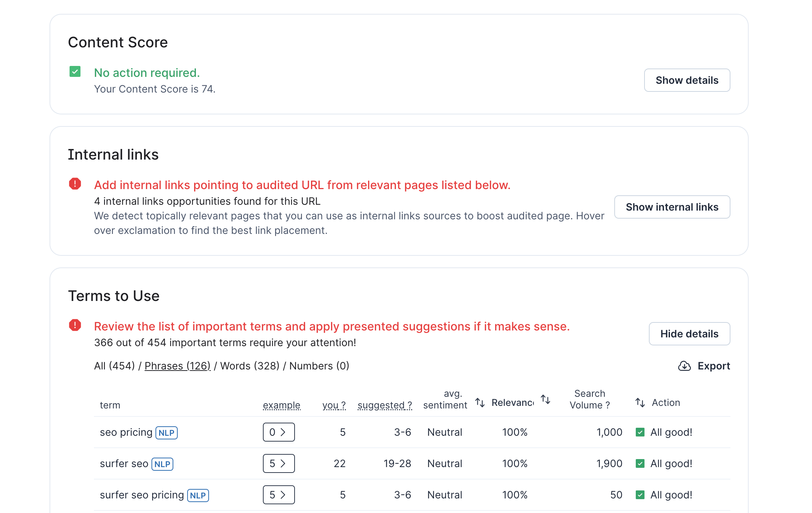Image resolution: width=812 pixels, height=513 pixels.
Task: Select the Phrases (126) filter
Action: pos(178,366)
